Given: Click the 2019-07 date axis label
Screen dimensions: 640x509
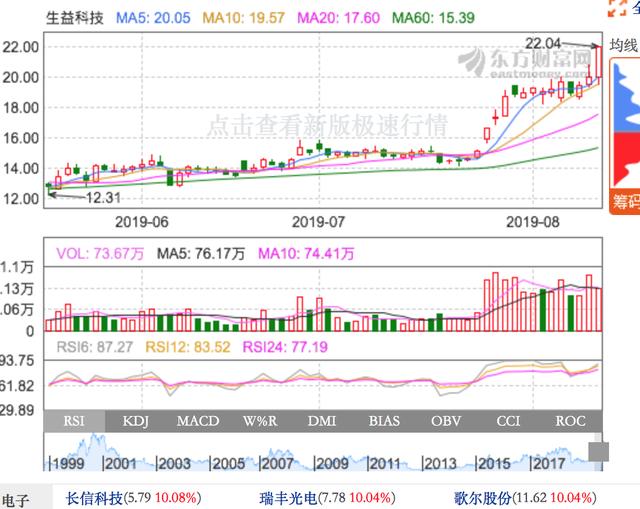Looking at the screenshot, I should [x=318, y=222].
